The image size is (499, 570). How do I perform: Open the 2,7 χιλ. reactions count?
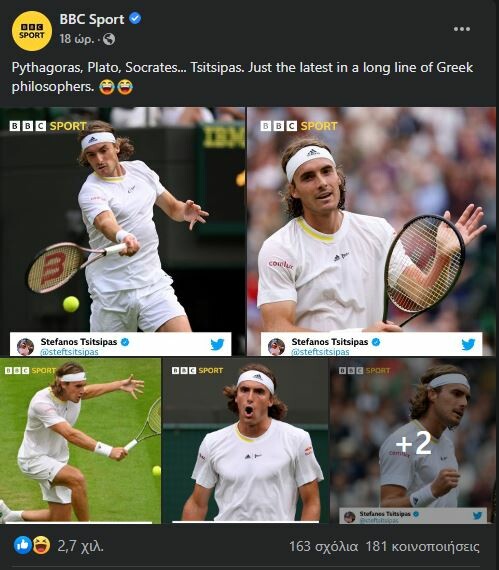pos(80,546)
